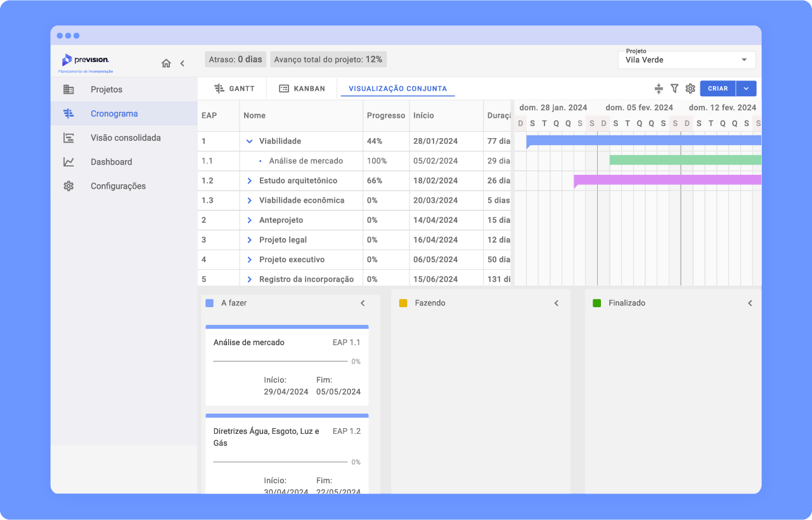Viewport: 812px width, 520px height.
Task: Collapse the Fazendo column
Action: (x=557, y=303)
